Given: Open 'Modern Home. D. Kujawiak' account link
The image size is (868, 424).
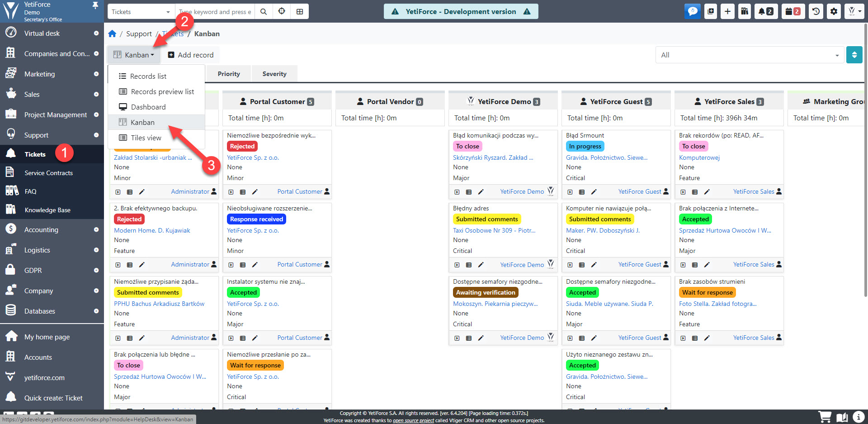Looking at the screenshot, I should pyautogui.click(x=152, y=230).
